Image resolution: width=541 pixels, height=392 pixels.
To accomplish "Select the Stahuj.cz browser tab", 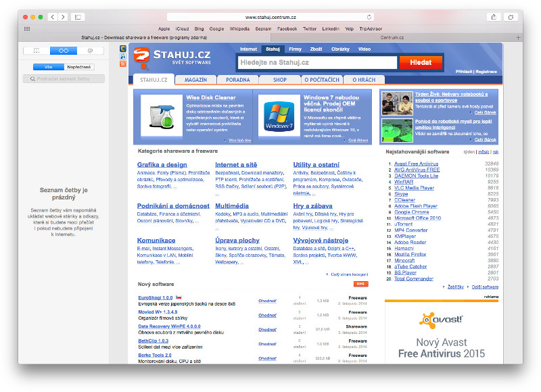I will tap(145, 37).
